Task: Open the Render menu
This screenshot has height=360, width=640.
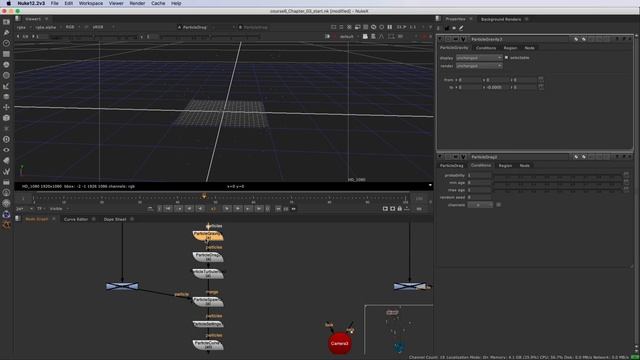Action: point(137,3)
